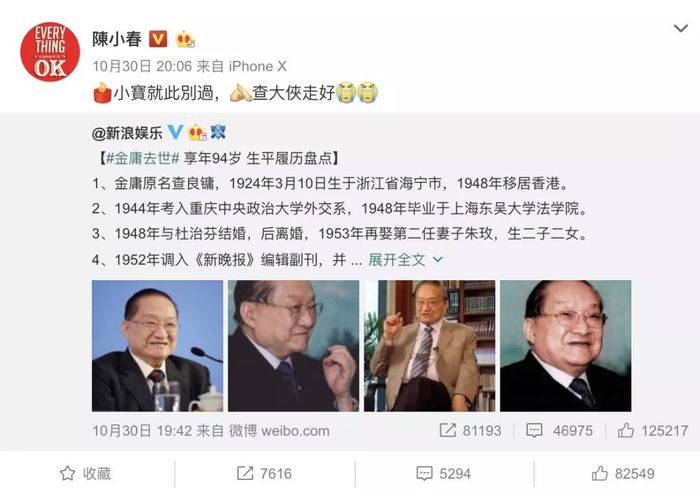Click the 10月30日 20:06 post timestamp
Viewport: 700px width, 493px height.
tap(142, 66)
